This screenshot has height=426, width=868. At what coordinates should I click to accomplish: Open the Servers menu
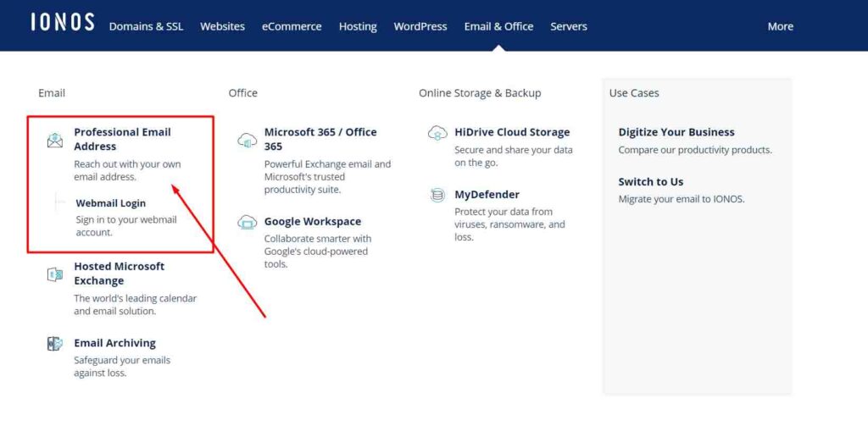[569, 26]
